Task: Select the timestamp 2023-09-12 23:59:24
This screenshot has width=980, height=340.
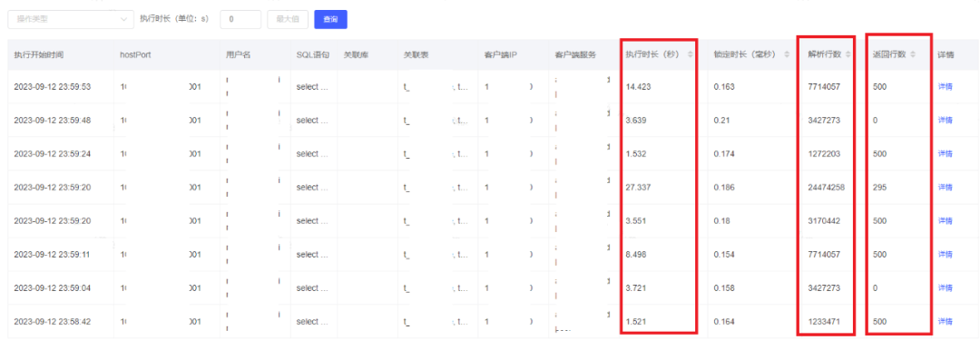Action: pyautogui.click(x=53, y=154)
